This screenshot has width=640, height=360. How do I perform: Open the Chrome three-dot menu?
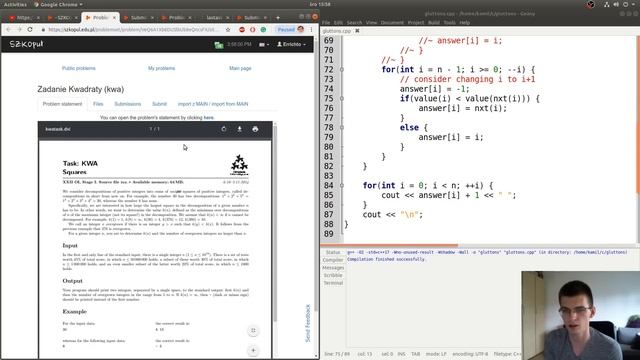(x=311, y=29)
